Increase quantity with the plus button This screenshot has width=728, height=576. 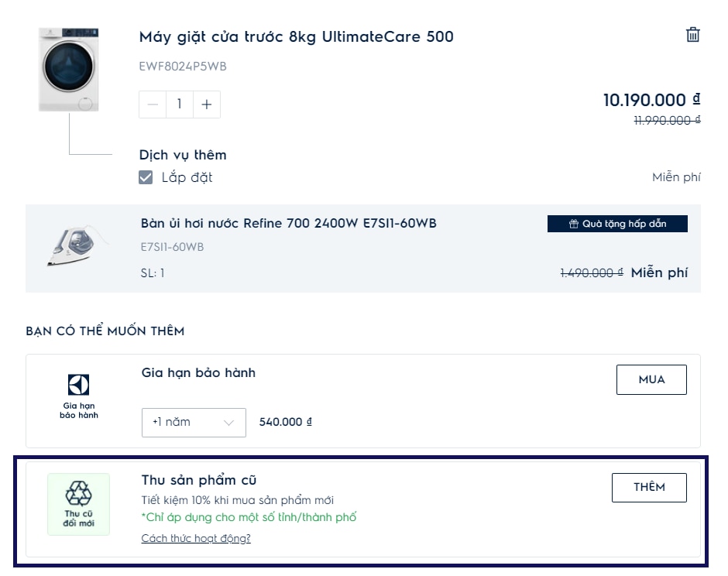click(x=207, y=105)
